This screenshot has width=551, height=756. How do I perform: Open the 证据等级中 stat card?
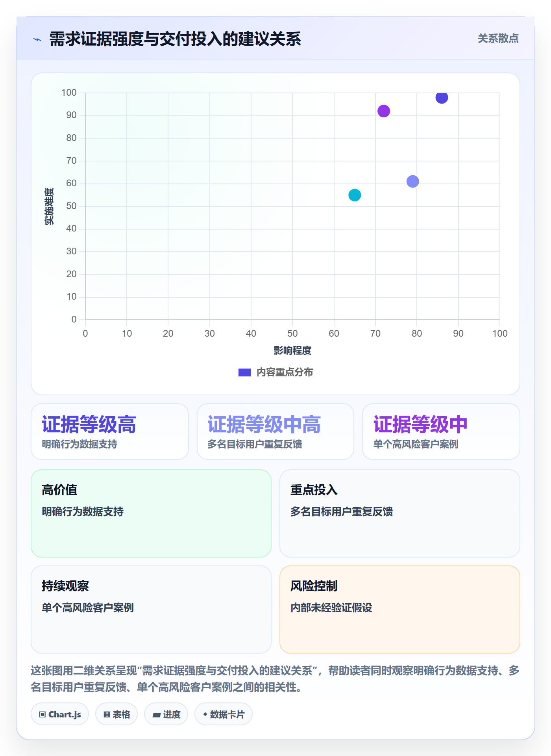[x=441, y=432]
